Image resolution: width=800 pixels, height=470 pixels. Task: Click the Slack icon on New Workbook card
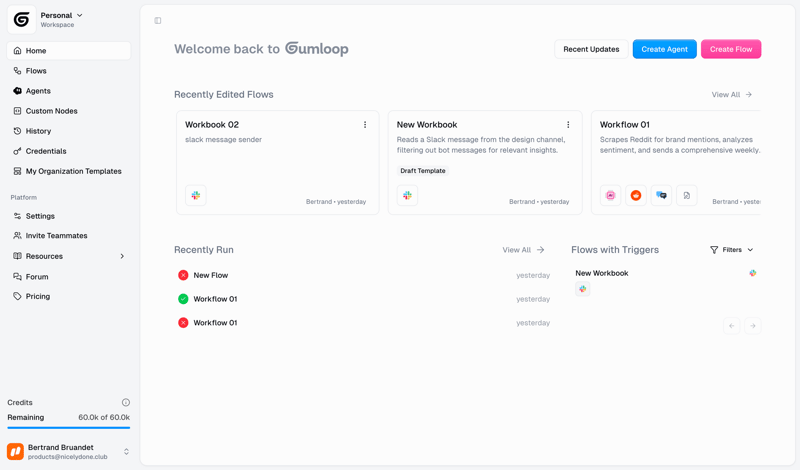[x=407, y=195]
